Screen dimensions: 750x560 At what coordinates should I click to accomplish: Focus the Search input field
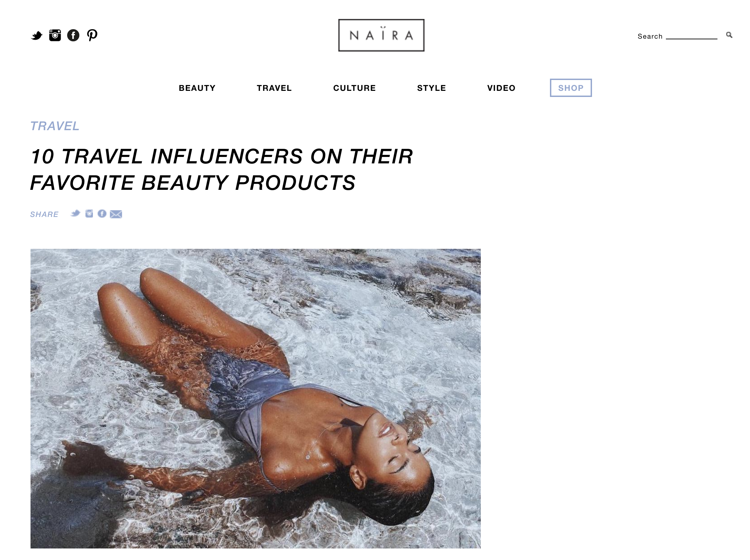tap(691, 36)
